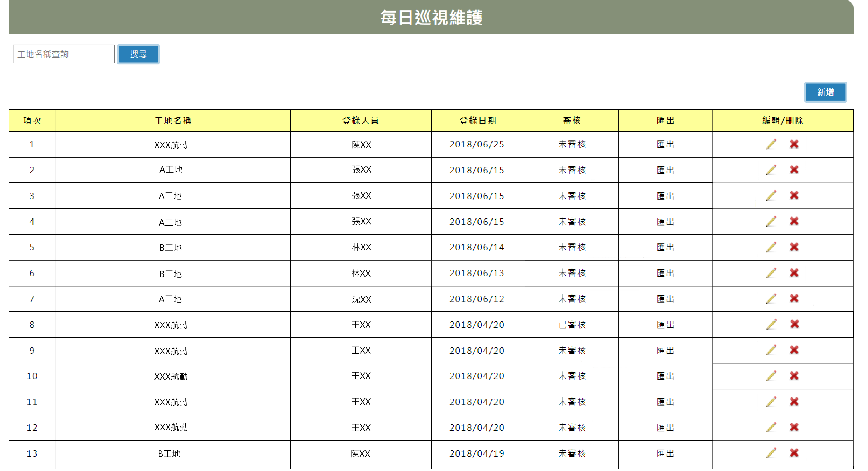Click the pencil icon for row 6
Image resolution: width=868 pixels, height=471 pixels.
(771, 273)
